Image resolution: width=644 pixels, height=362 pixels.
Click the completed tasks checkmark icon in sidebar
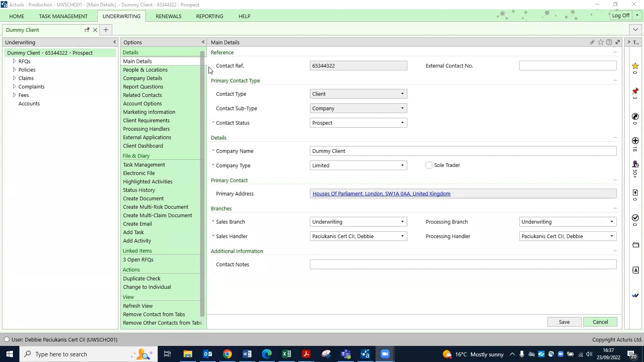pos(635,218)
